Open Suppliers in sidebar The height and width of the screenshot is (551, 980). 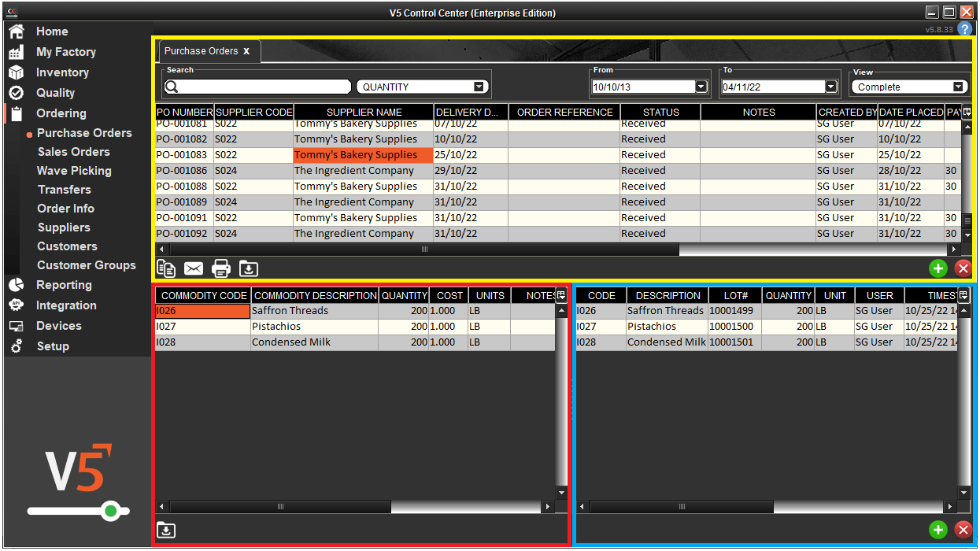coord(64,227)
